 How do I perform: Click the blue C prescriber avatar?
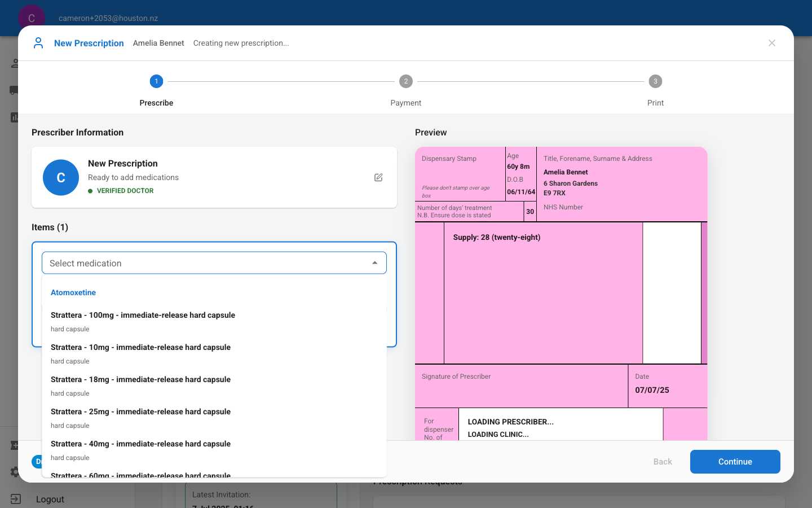coord(61,177)
